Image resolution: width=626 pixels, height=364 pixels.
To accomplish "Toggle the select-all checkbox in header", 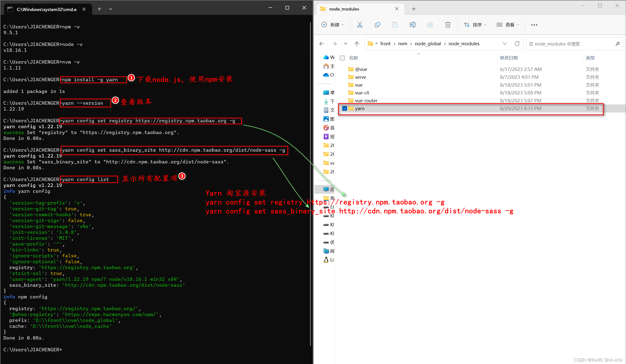I will tap(342, 58).
